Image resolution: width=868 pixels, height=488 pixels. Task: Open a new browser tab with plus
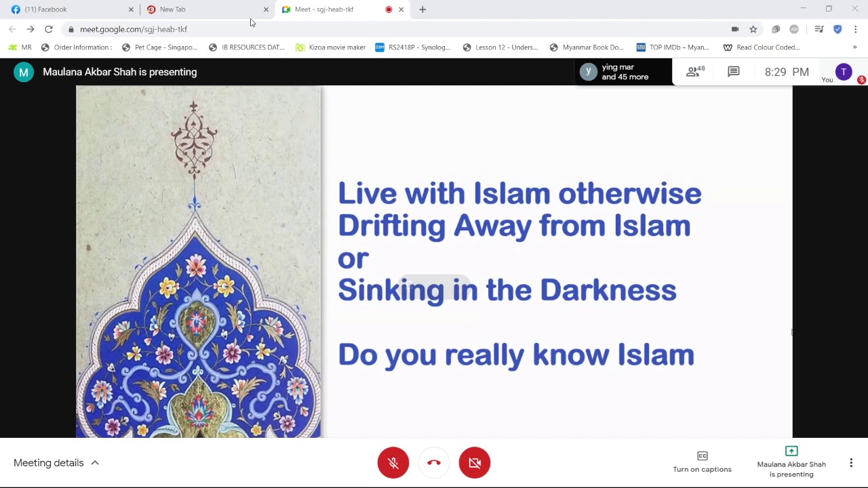422,9
